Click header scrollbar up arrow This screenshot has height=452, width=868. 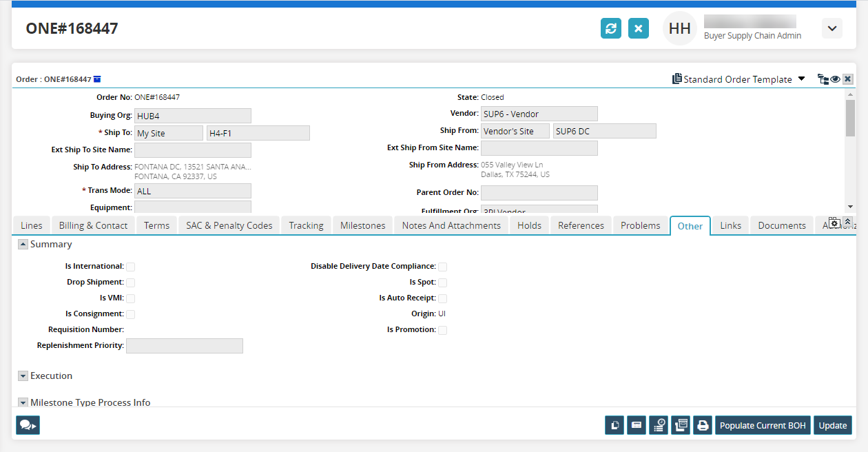[850, 94]
